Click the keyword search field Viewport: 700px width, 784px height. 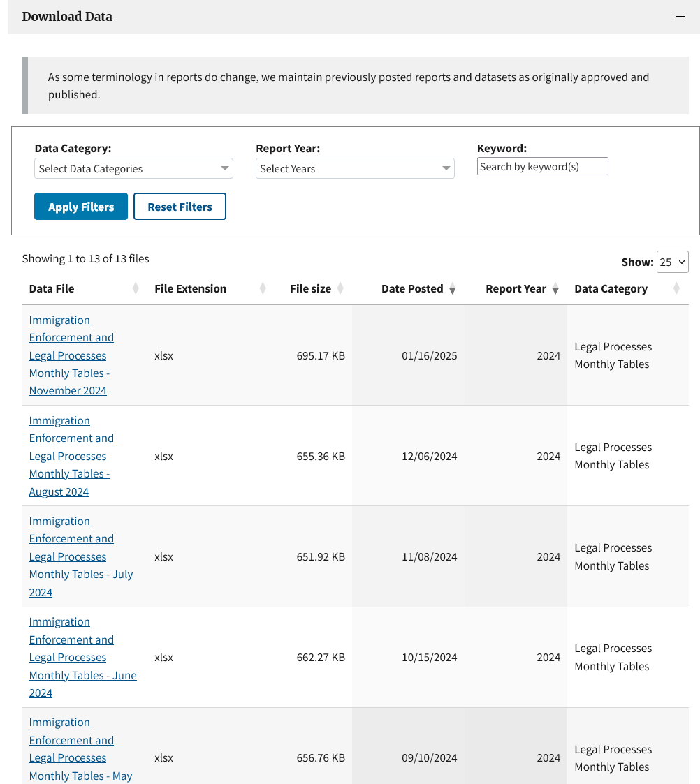(x=542, y=166)
